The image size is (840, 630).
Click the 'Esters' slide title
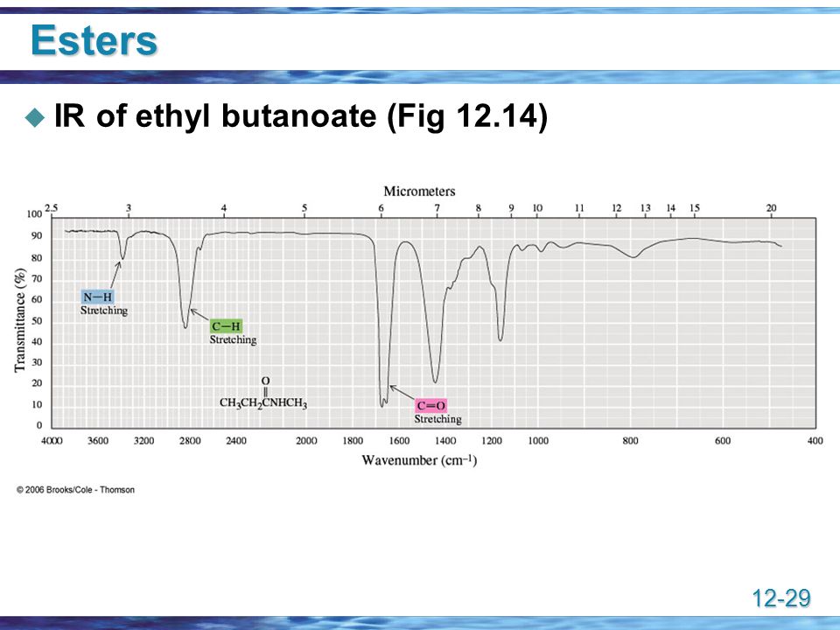pos(94,40)
